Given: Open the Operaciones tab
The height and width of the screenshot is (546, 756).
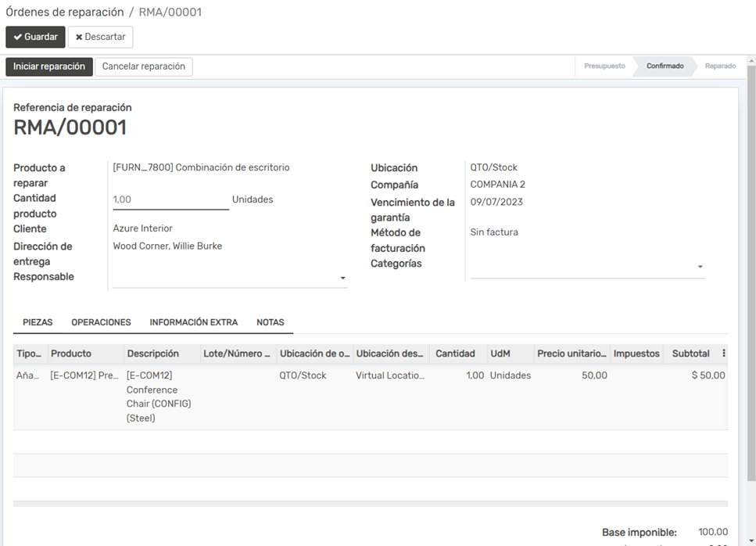Looking at the screenshot, I should tap(101, 322).
